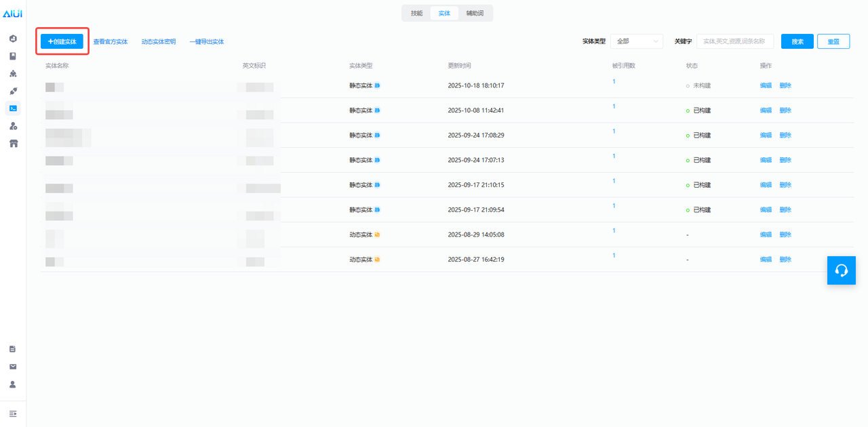Click reference count 1 in the 2025-08-27 row
868x427 pixels.
(614, 256)
